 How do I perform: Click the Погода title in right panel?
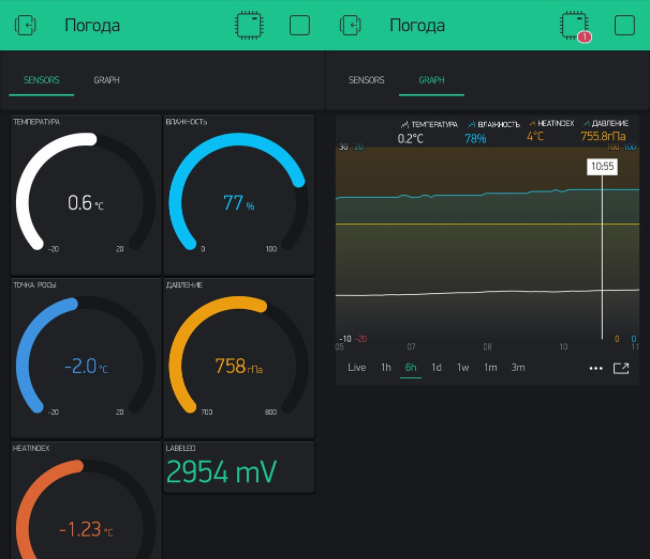(417, 25)
